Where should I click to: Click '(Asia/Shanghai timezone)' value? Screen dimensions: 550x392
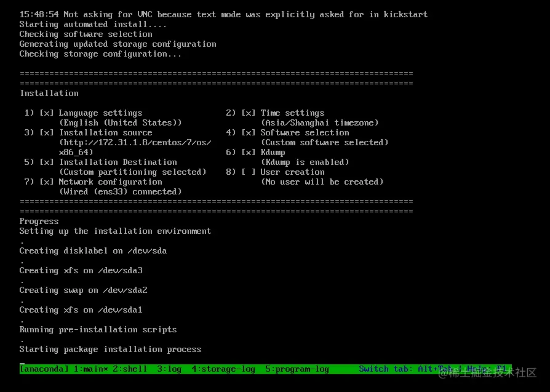[320, 123]
